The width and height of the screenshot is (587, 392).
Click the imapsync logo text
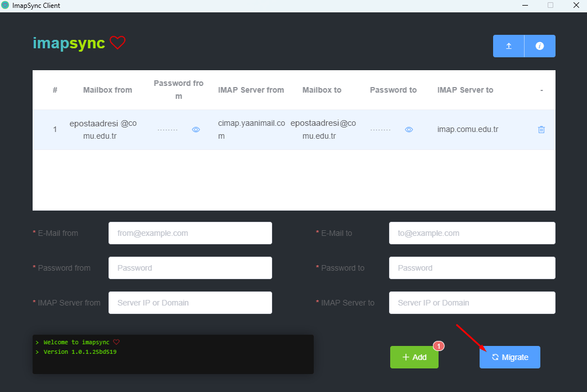coord(69,43)
